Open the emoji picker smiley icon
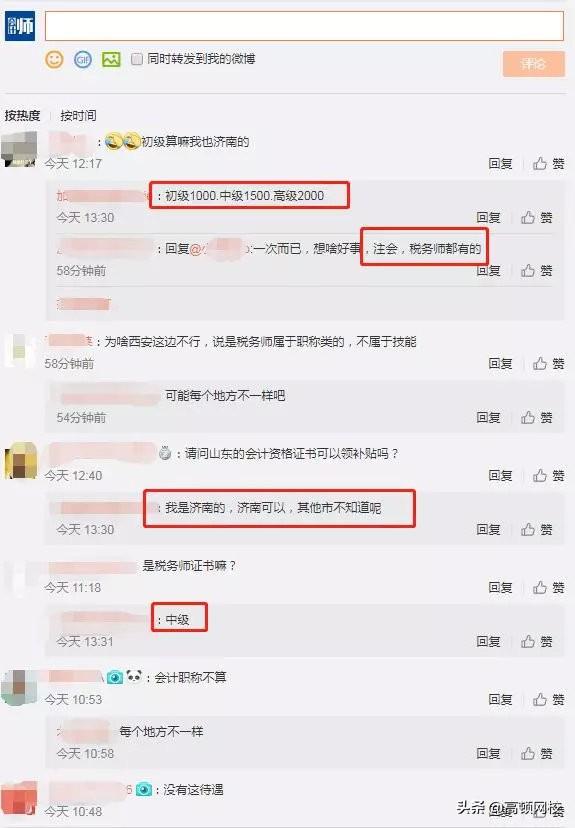 pos(54,59)
